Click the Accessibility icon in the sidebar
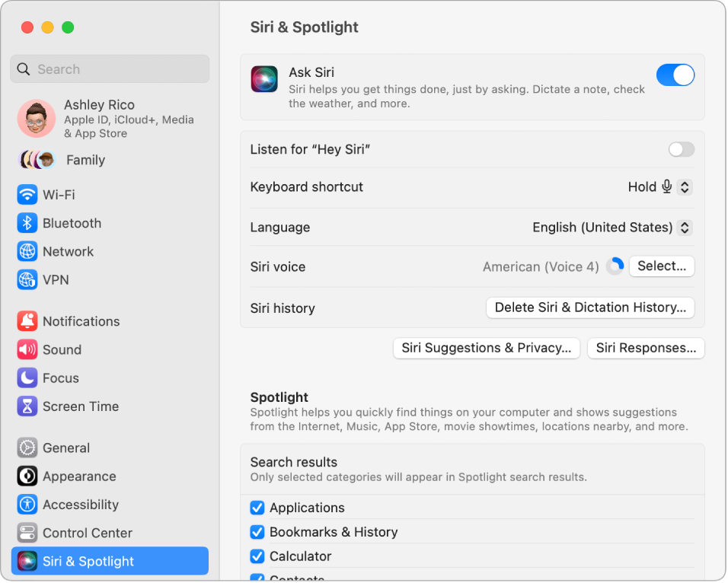This screenshot has width=728, height=583. 26,505
